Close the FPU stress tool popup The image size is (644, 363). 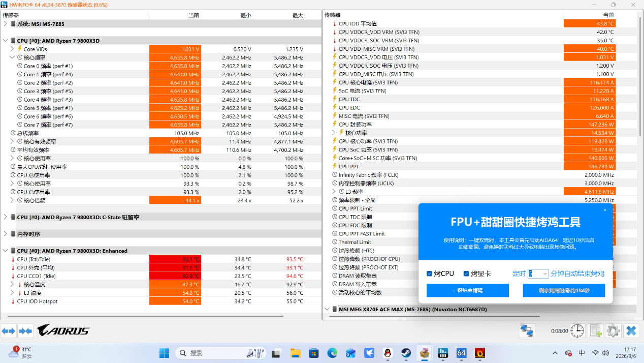point(605,210)
